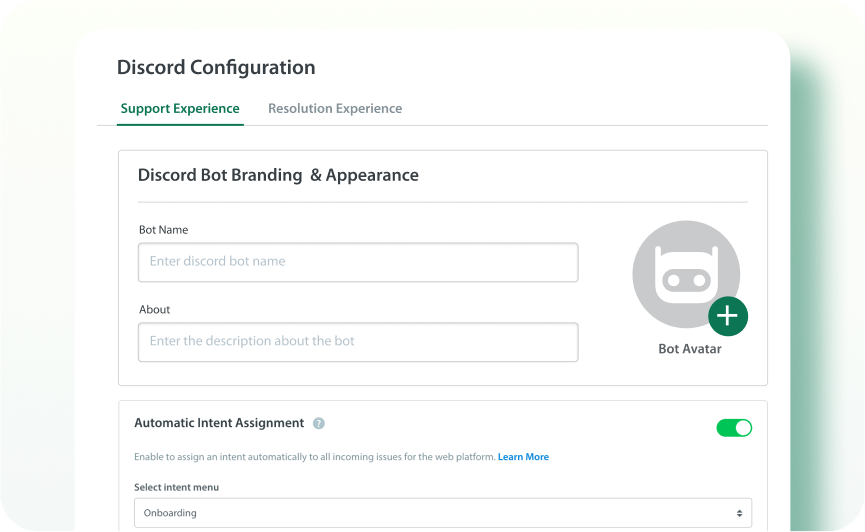865x532 pixels.
Task: Click into the About description field
Action: 358,342
